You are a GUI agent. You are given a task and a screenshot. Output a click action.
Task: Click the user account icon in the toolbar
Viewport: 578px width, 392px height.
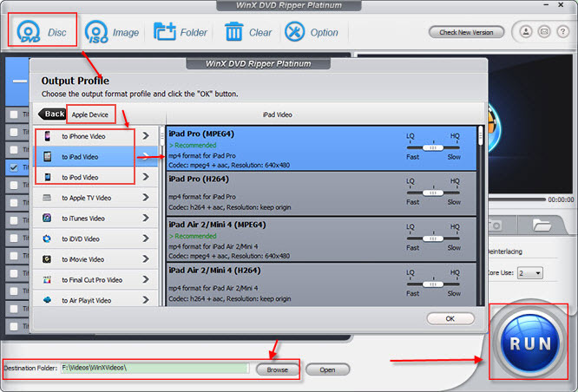point(526,32)
